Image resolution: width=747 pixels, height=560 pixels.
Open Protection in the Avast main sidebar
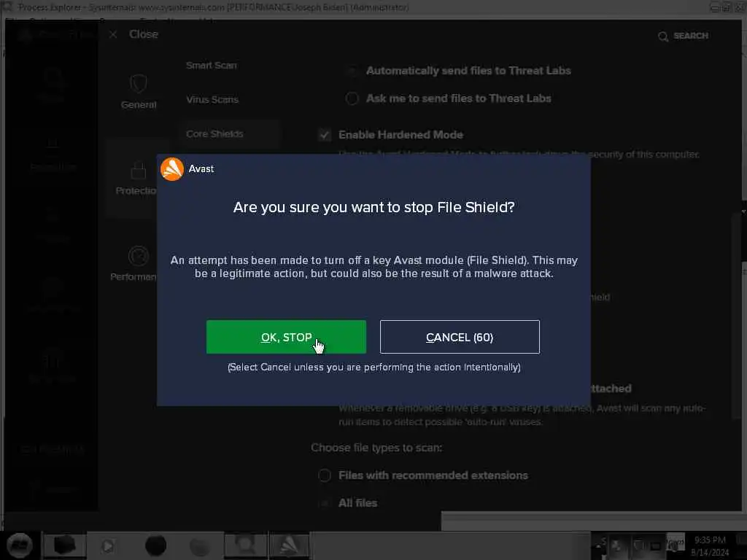click(x=53, y=155)
